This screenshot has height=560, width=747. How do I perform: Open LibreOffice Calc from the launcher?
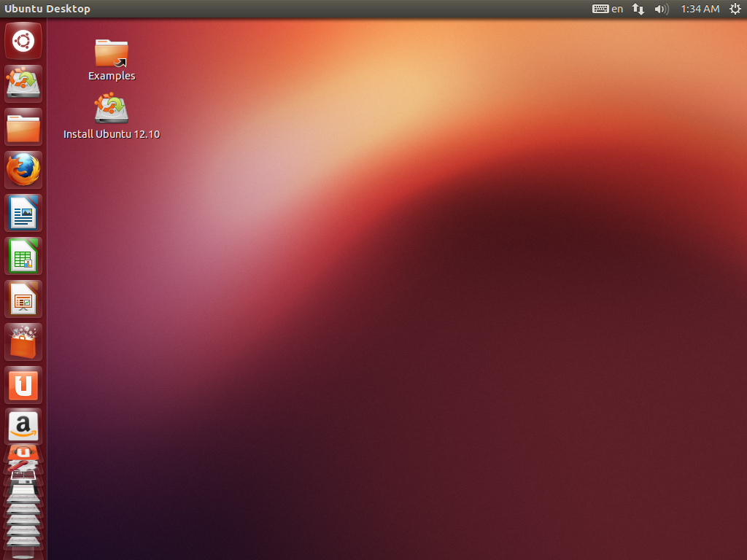coord(23,256)
